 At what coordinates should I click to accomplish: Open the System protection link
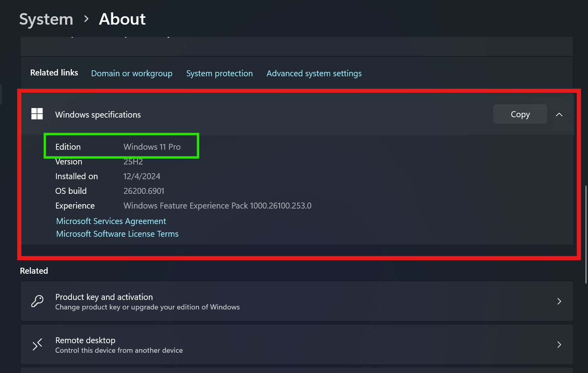(219, 73)
